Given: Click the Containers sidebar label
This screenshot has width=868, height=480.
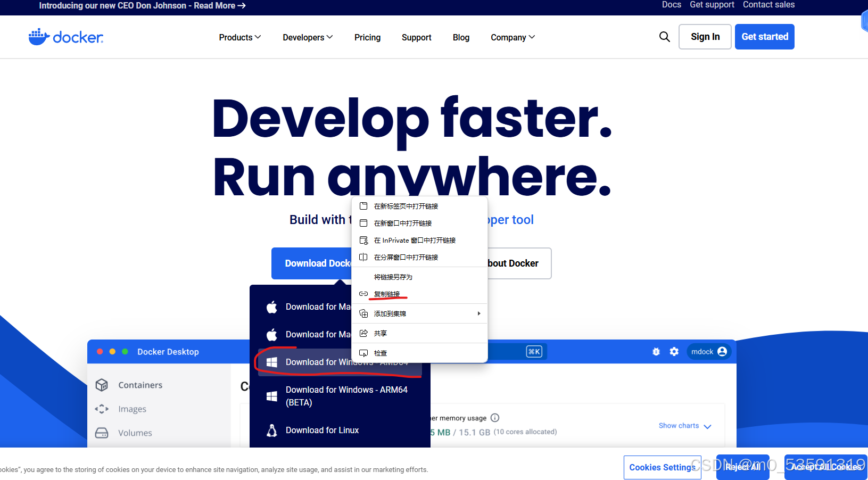Looking at the screenshot, I should pyautogui.click(x=140, y=385).
